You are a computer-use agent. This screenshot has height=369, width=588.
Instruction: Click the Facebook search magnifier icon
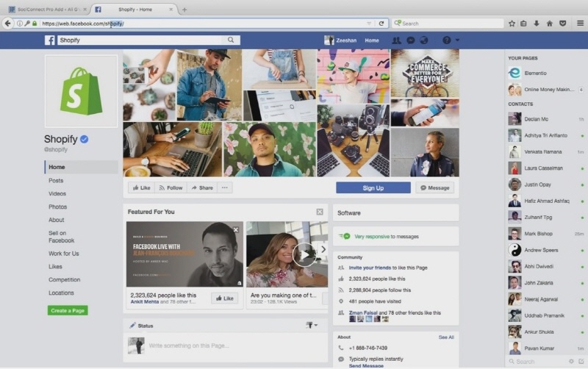231,40
